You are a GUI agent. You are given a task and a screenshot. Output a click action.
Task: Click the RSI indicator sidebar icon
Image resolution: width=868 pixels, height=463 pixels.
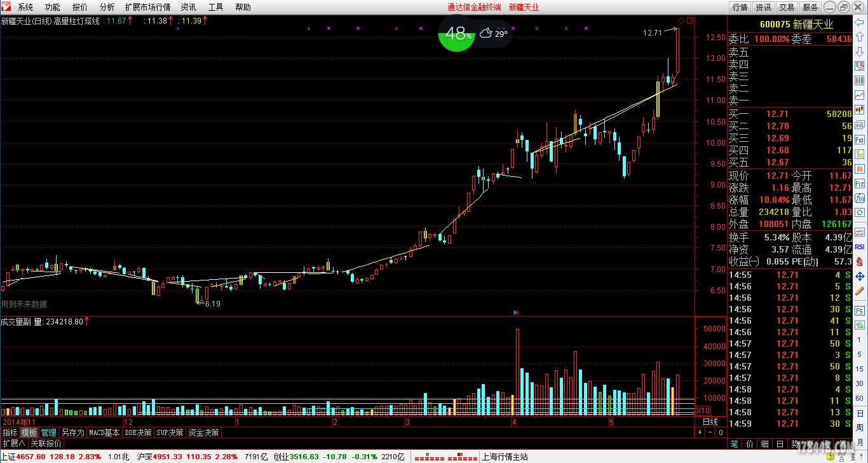coord(860,247)
